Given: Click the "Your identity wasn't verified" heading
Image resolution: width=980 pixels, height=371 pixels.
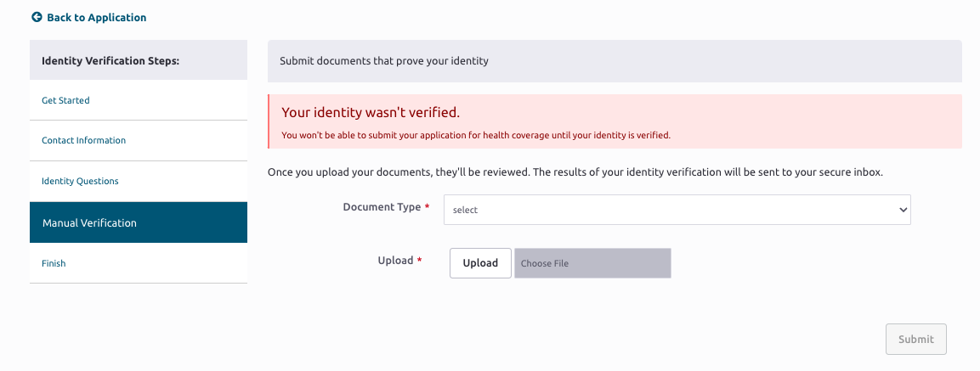Looking at the screenshot, I should (371, 112).
